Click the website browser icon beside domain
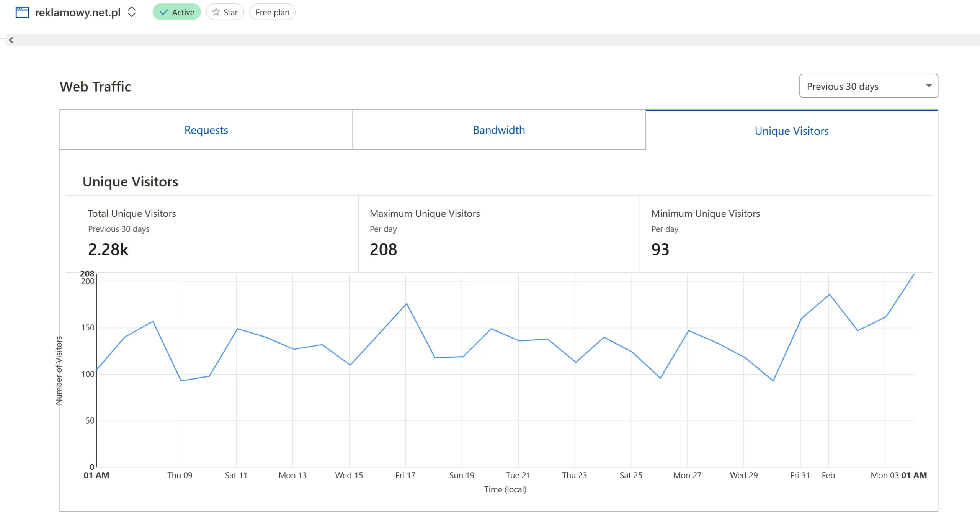Screen dimensions: 980x512 point(22,12)
